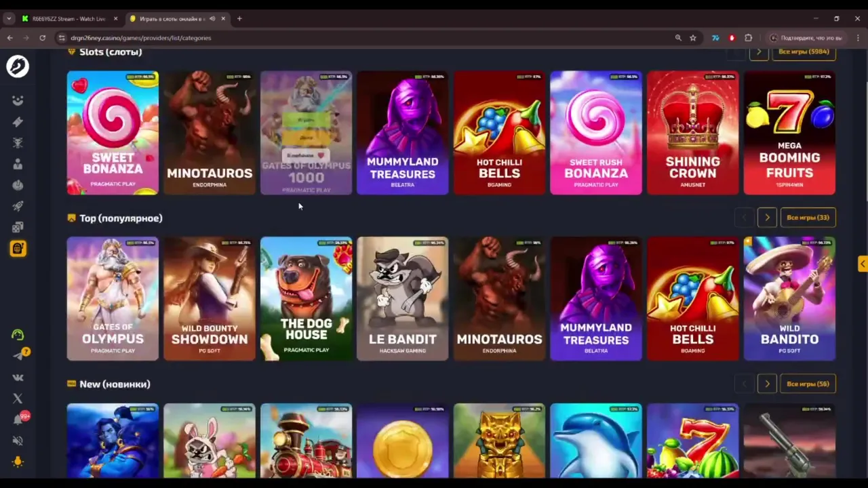Open all New games (56)

pyautogui.click(x=808, y=384)
